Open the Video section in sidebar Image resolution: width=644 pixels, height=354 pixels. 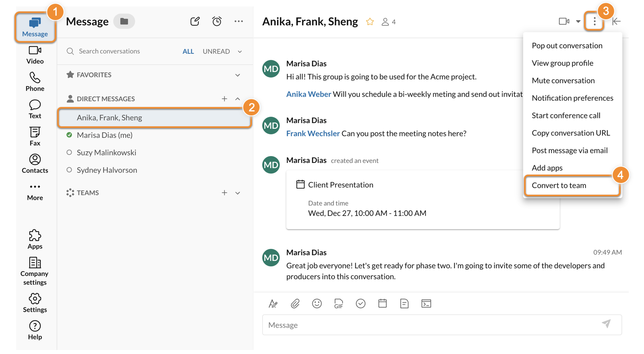click(35, 55)
